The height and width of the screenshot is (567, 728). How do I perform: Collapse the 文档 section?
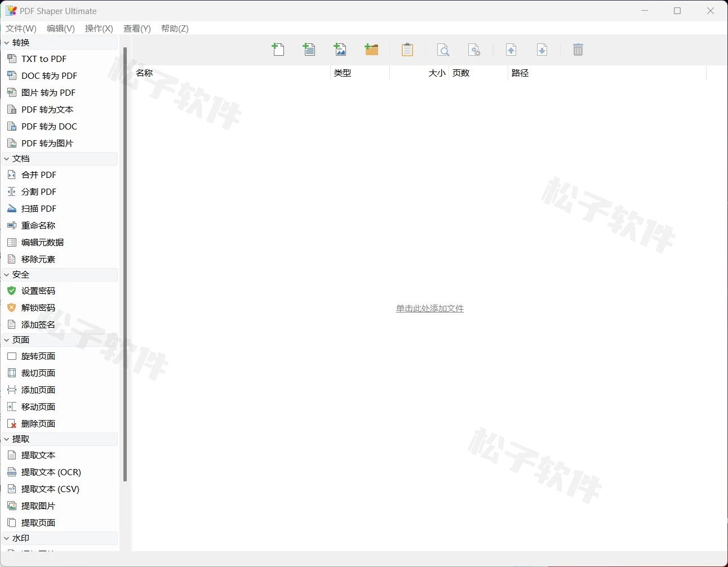click(x=7, y=159)
